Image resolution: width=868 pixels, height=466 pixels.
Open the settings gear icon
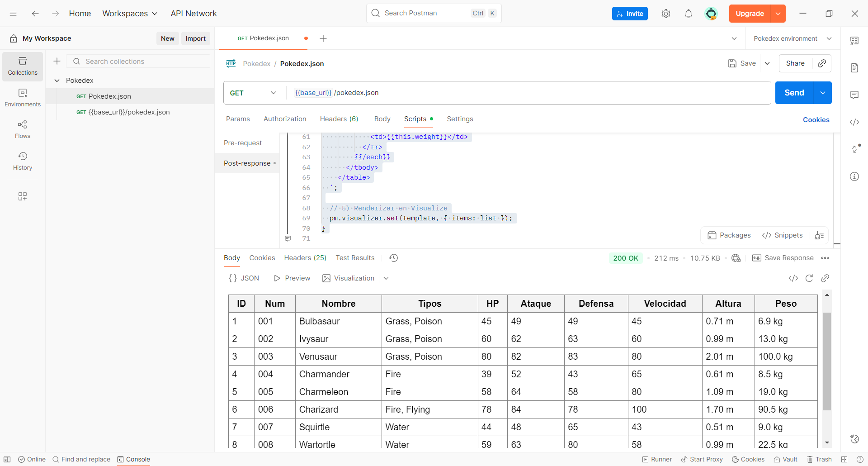coord(665,14)
